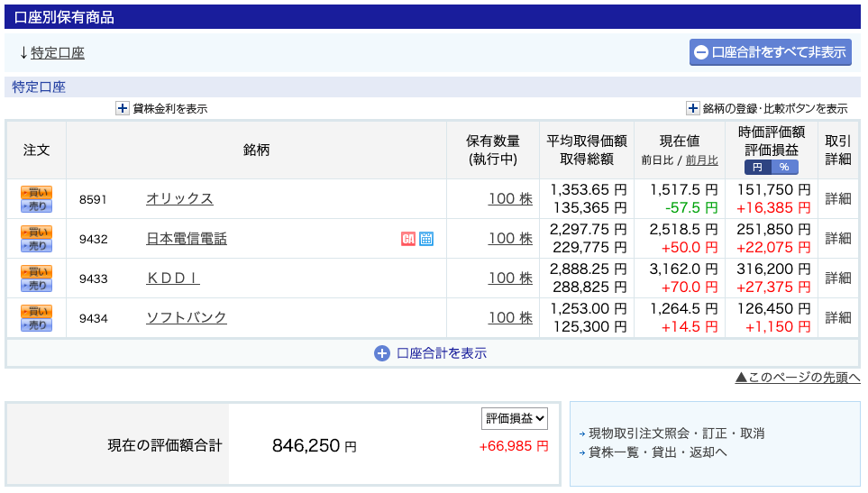Click the 口座別保有商品 title bar

point(433,17)
